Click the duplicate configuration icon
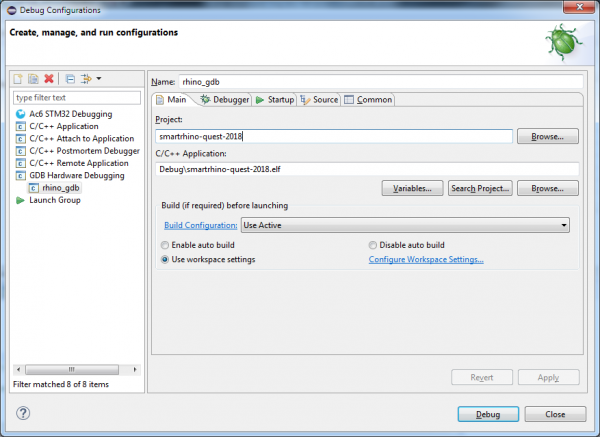600x437 pixels. point(33,78)
